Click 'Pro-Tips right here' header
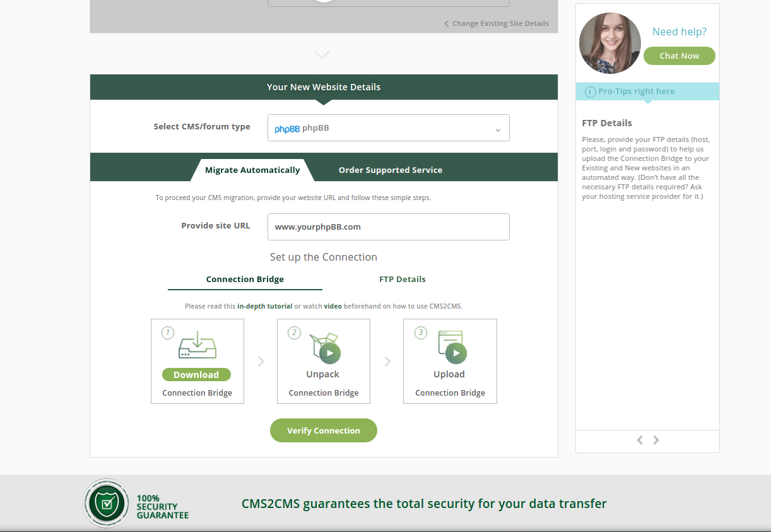The image size is (771, 532). 637,92
